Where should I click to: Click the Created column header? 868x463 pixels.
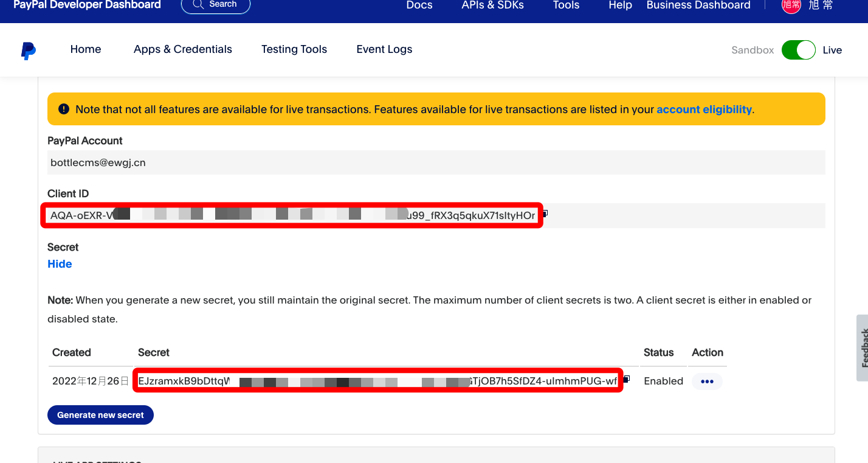point(72,352)
